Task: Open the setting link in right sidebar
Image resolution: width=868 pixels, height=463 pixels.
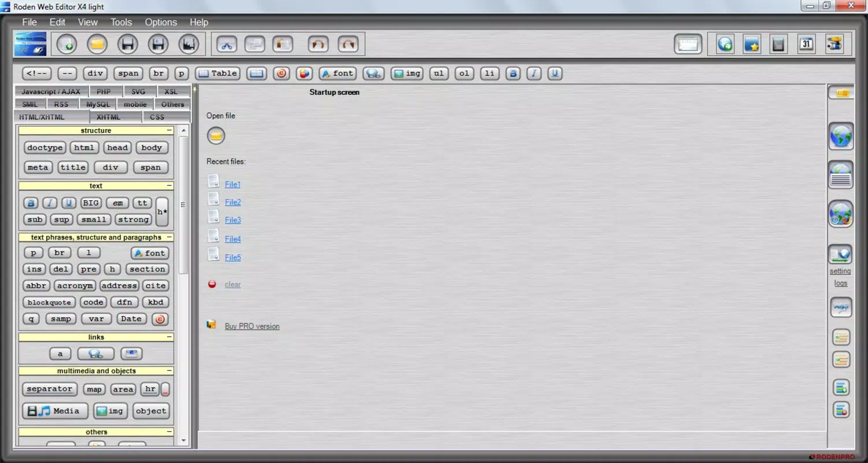Action: (x=840, y=271)
